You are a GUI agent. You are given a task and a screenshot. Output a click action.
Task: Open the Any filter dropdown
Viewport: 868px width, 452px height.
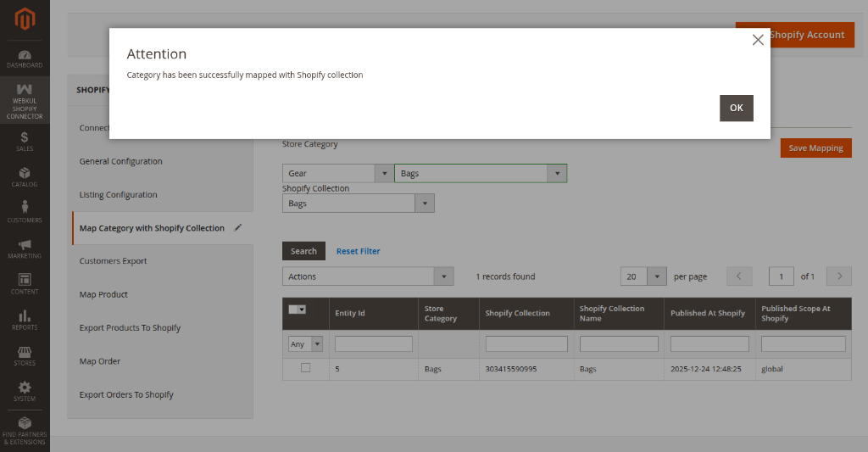[305, 344]
